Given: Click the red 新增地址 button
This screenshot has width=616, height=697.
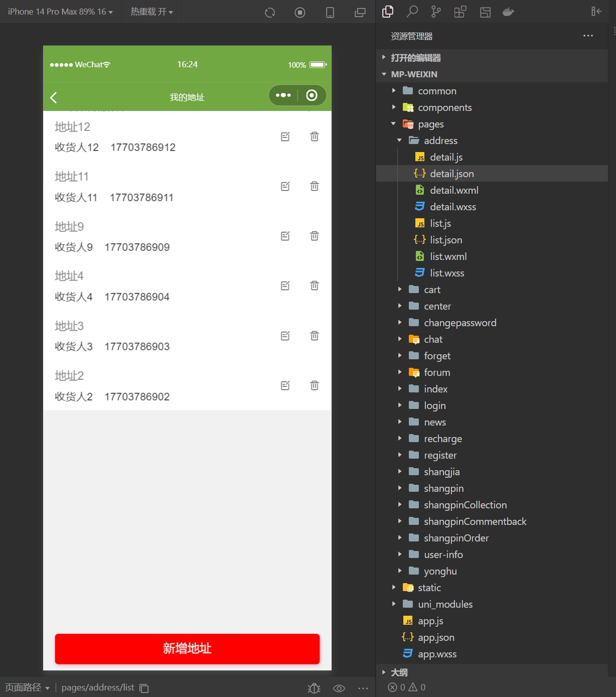Looking at the screenshot, I should point(187,649).
